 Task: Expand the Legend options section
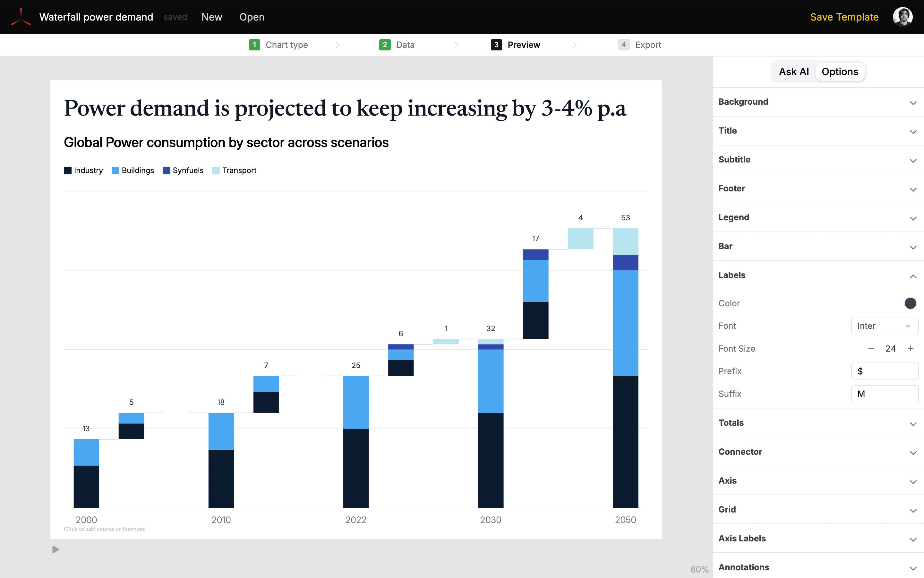(818, 217)
